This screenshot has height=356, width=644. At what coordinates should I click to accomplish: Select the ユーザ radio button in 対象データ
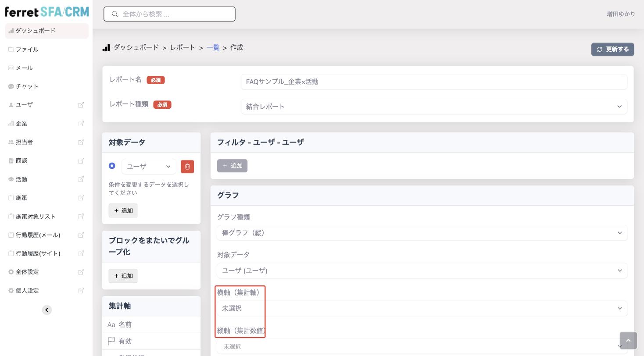pos(112,166)
